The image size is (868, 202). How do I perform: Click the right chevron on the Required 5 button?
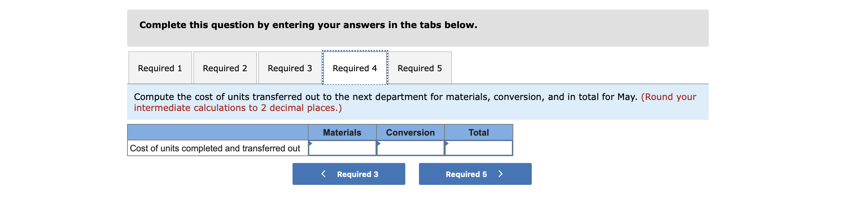pos(501,174)
